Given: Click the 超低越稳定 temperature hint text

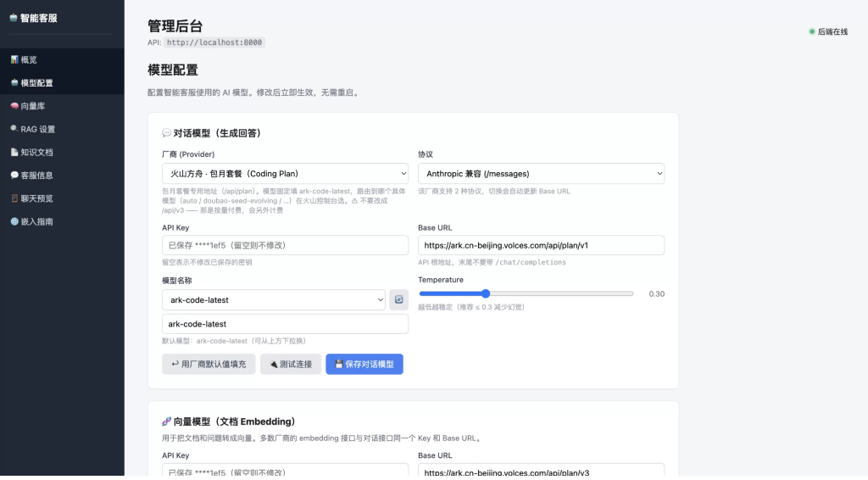Looking at the screenshot, I should [x=471, y=307].
